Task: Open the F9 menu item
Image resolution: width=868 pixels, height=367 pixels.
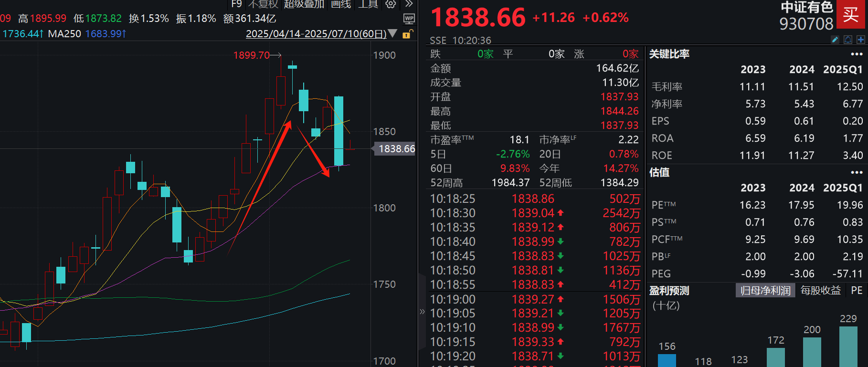Action: [x=236, y=4]
